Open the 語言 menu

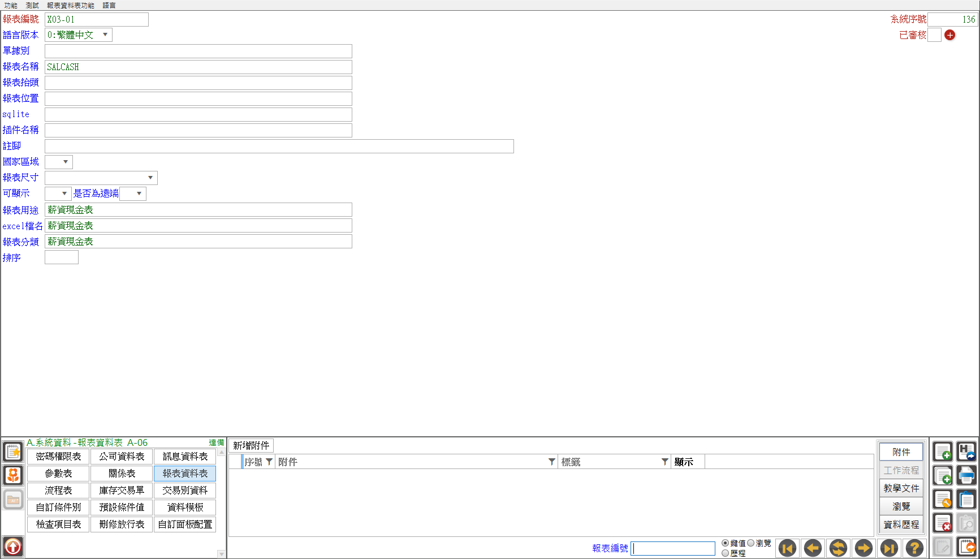[x=109, y=5]
